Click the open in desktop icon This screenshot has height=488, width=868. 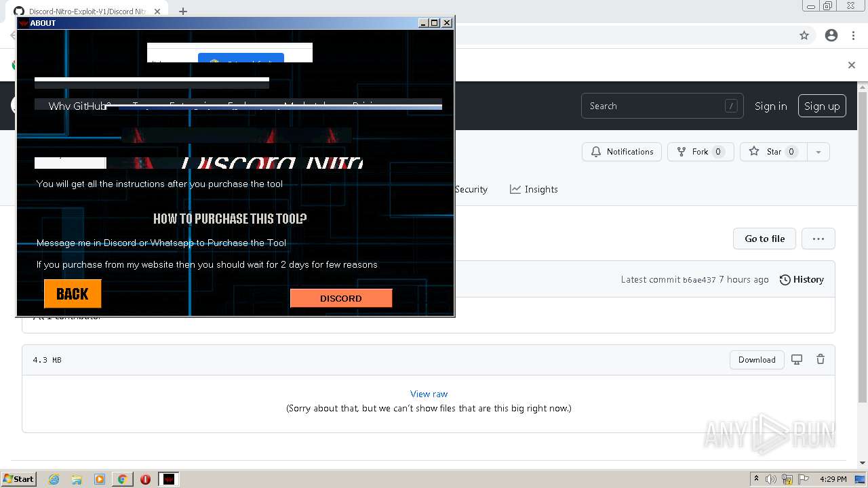pyautogui.click(x=797, y=360)
